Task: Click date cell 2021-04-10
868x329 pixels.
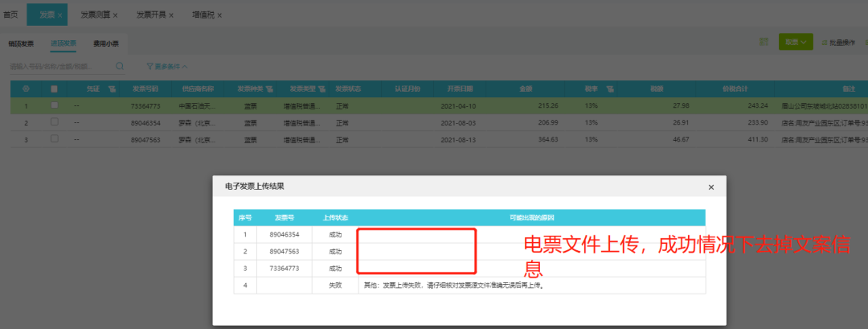Action: [x=457, y=105]
